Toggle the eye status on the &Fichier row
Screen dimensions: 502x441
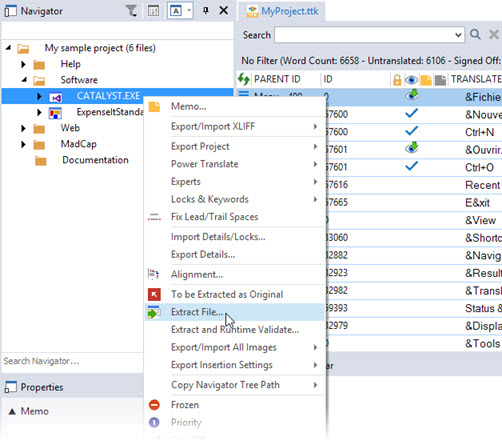(412, 95)
